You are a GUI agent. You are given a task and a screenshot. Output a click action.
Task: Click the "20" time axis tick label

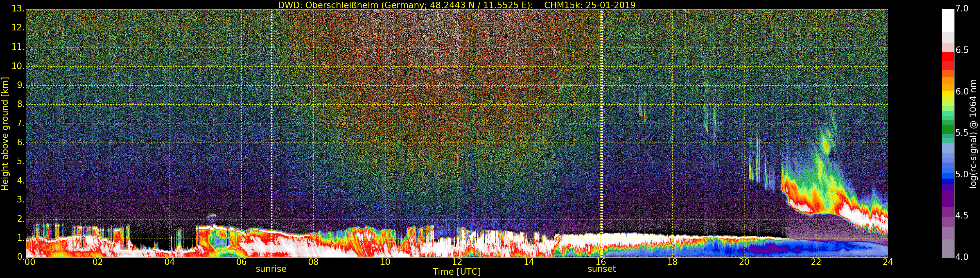pyautogui.click(x=744, y=262)
